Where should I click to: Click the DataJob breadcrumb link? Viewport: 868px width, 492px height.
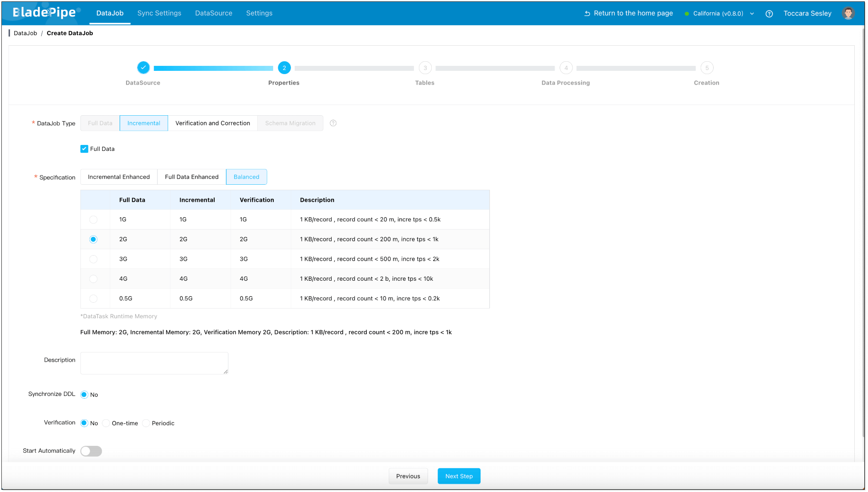(x=25, y=33)
